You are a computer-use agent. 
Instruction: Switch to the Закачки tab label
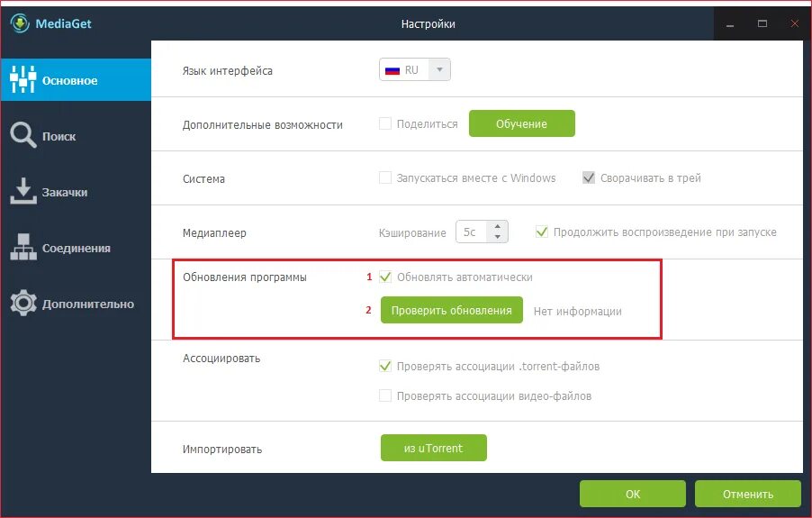[x=65, y=193]
